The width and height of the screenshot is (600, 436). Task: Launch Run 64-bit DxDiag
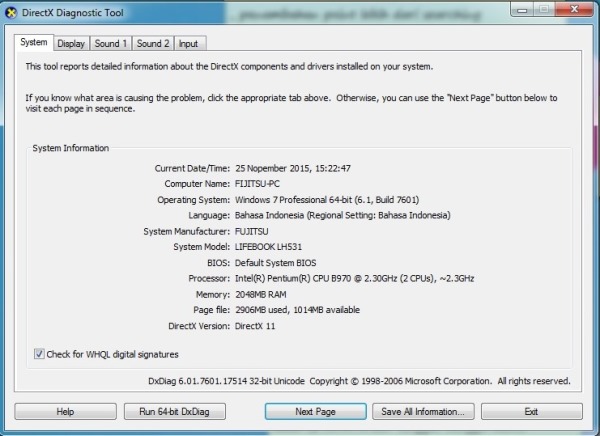point(174,412)
